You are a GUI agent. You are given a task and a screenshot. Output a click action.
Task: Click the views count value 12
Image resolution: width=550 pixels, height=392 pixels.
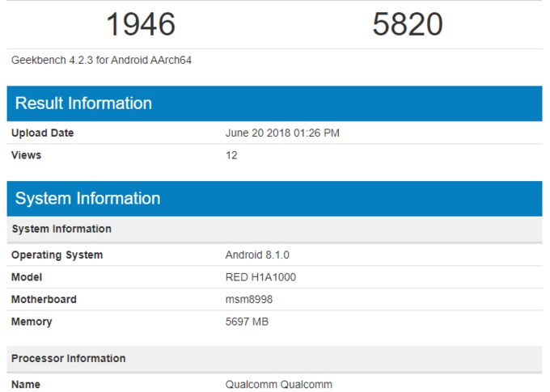tap(231, 155)
